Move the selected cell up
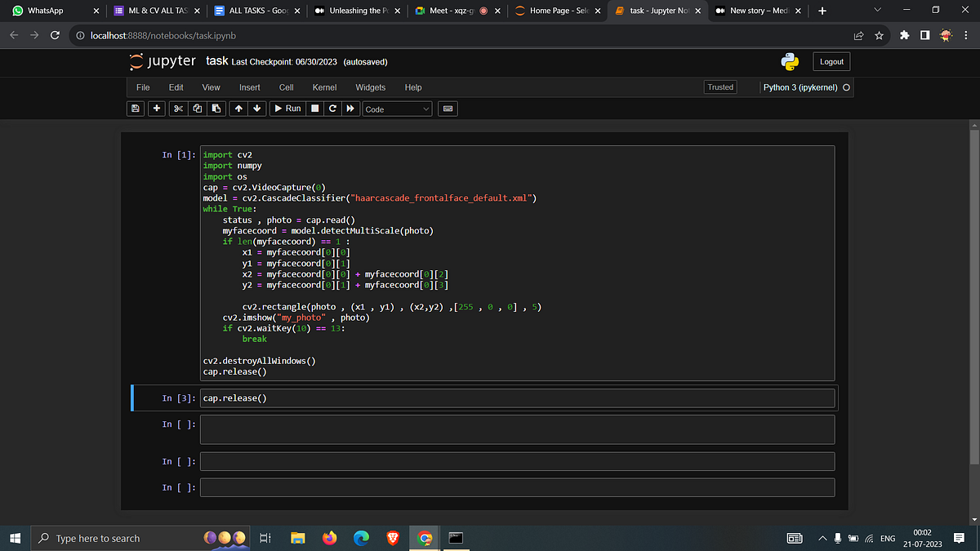This screenshot has width=980, height=551. 238,109
